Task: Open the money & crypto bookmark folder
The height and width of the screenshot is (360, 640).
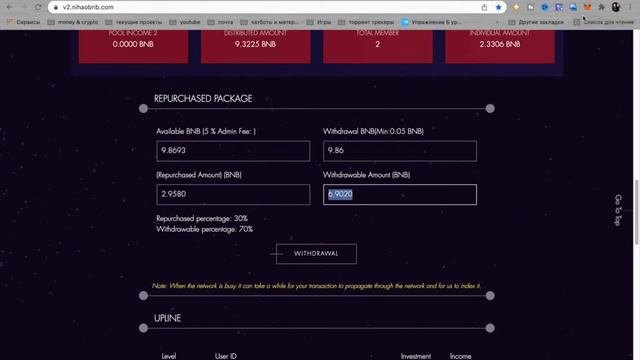Action: coord(73,22)
